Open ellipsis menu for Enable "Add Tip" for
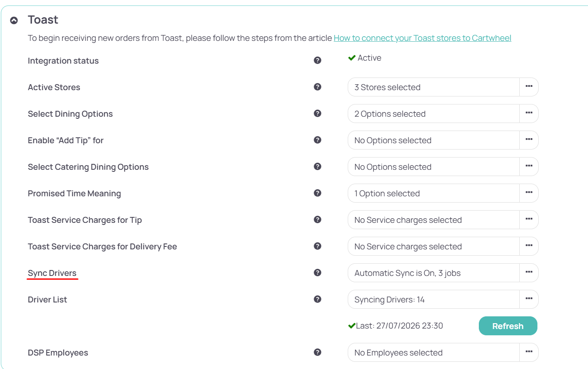This screenshot has width=588, height=369. (529, 140)
